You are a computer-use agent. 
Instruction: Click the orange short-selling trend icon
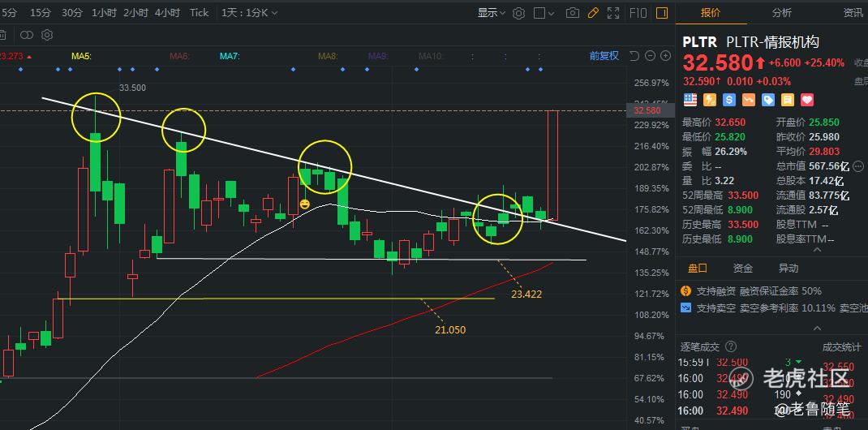[749, 100]
